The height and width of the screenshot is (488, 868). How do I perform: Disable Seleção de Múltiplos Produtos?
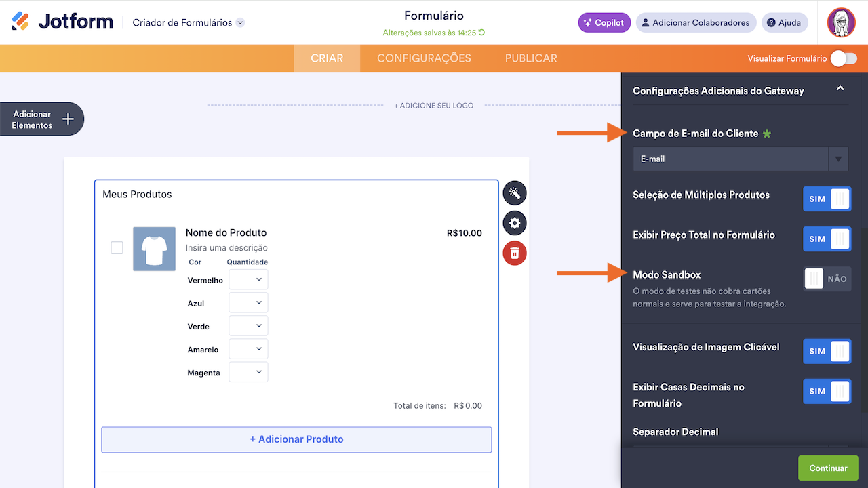click(x=827, y=199)
